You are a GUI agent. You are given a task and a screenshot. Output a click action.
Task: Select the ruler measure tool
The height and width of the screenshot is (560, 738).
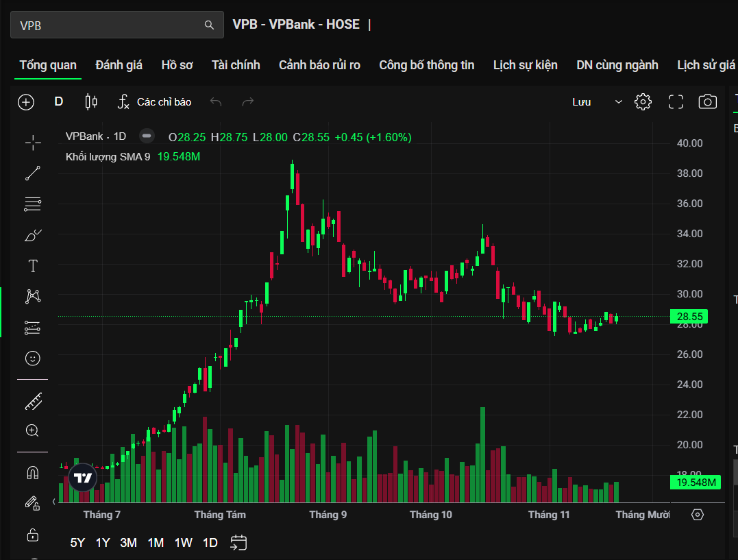point(33,402)
